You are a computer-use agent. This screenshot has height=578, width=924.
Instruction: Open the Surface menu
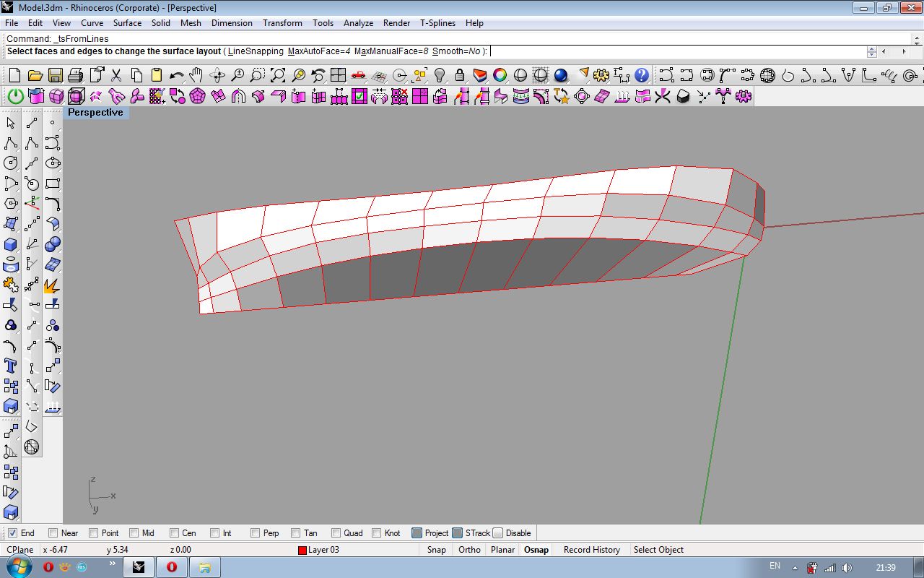pos(127,23)
